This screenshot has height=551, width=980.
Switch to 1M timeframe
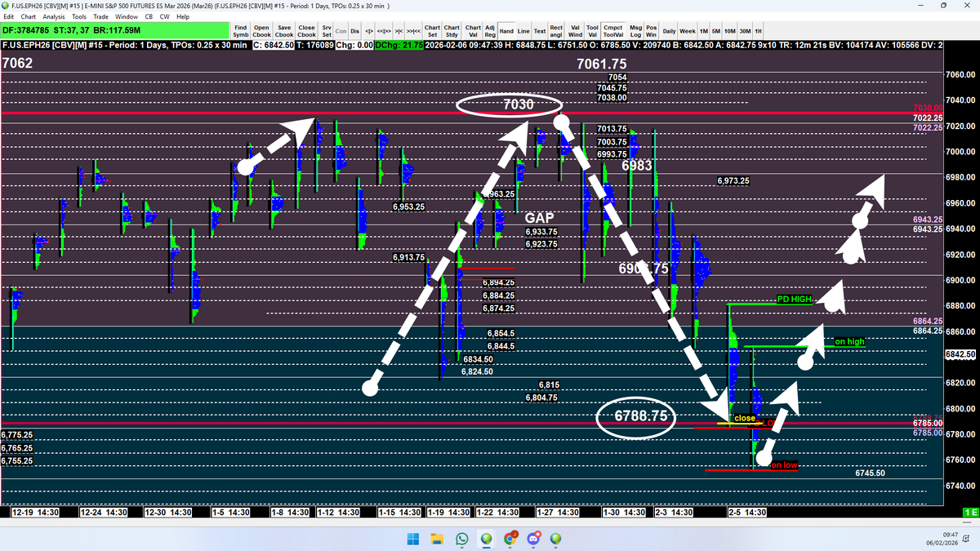(704, 31)
